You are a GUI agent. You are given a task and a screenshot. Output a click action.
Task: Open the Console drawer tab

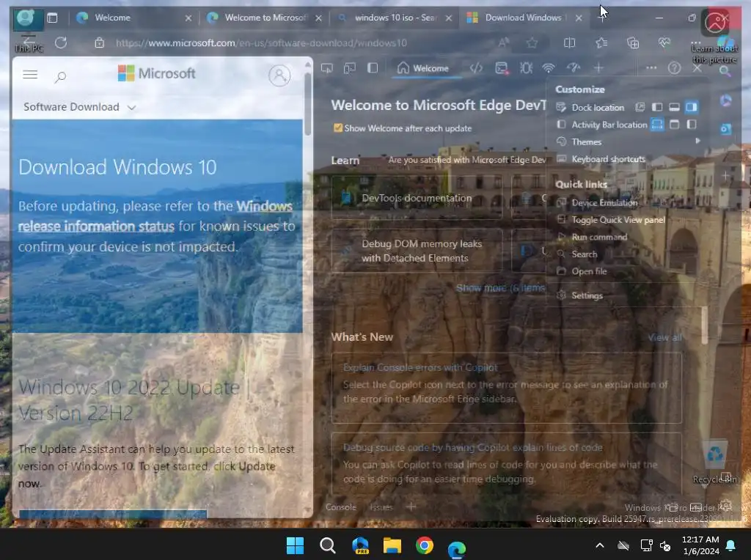pos(341,507)
